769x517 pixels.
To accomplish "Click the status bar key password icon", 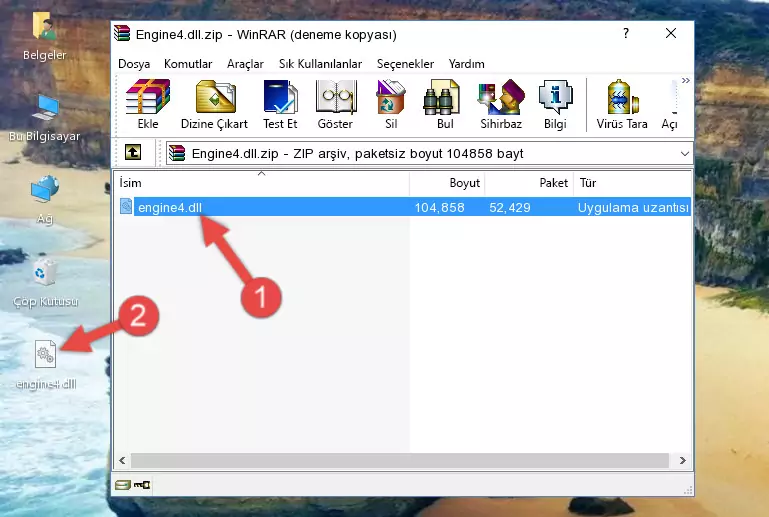I will click(x=142, y=485).
